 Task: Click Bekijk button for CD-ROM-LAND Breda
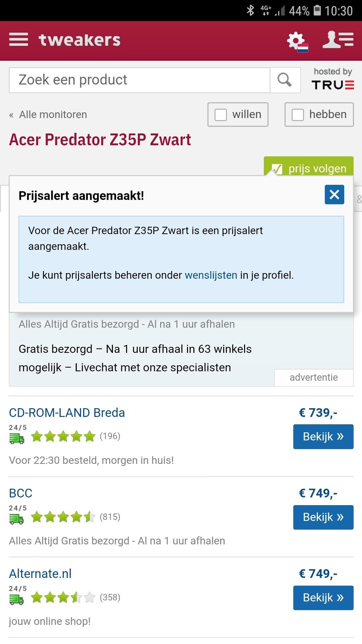tap(323, 437)
